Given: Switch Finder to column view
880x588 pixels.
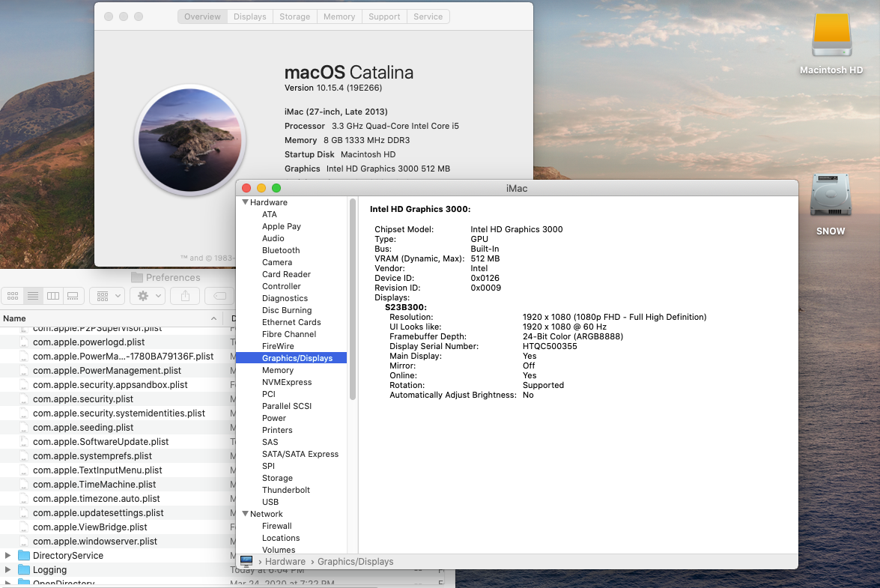Looking at the screenshot, I should tap(53, 296).
